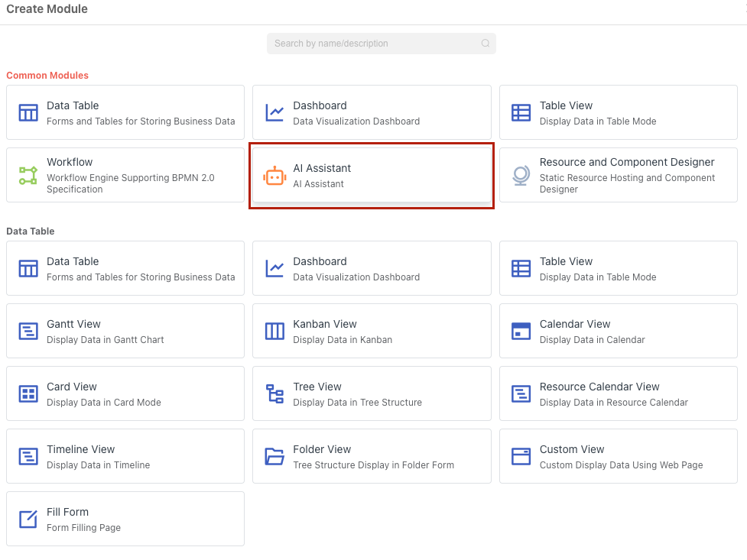Choose the Custom View module card

(618, 456)
